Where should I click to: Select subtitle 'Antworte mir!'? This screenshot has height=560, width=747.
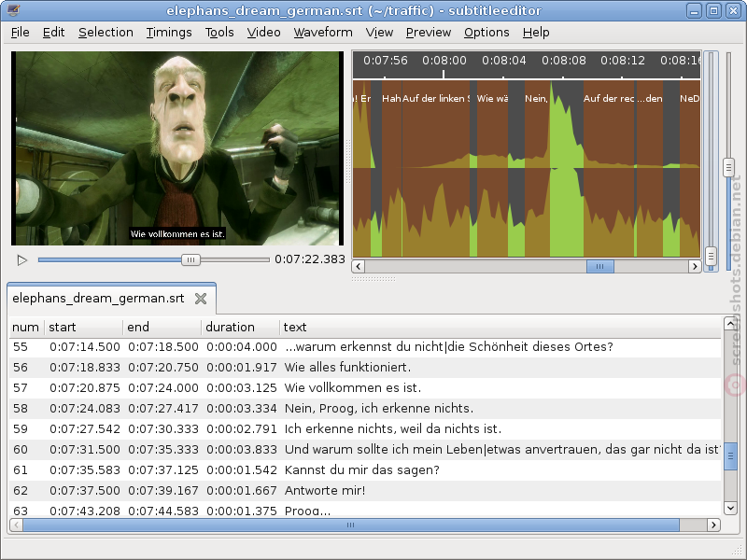pyautogui.click(x=365, y=490)
